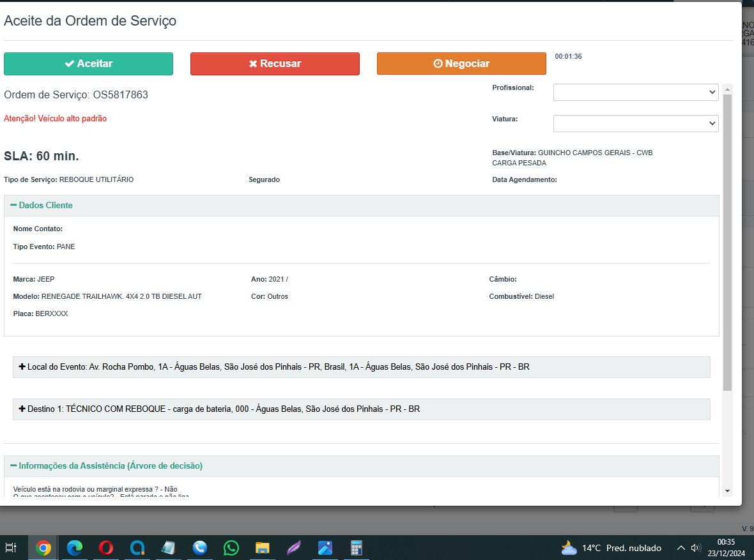
Task: Open Microsoft Edge from the taskbar
Action: tap(75, 548)
